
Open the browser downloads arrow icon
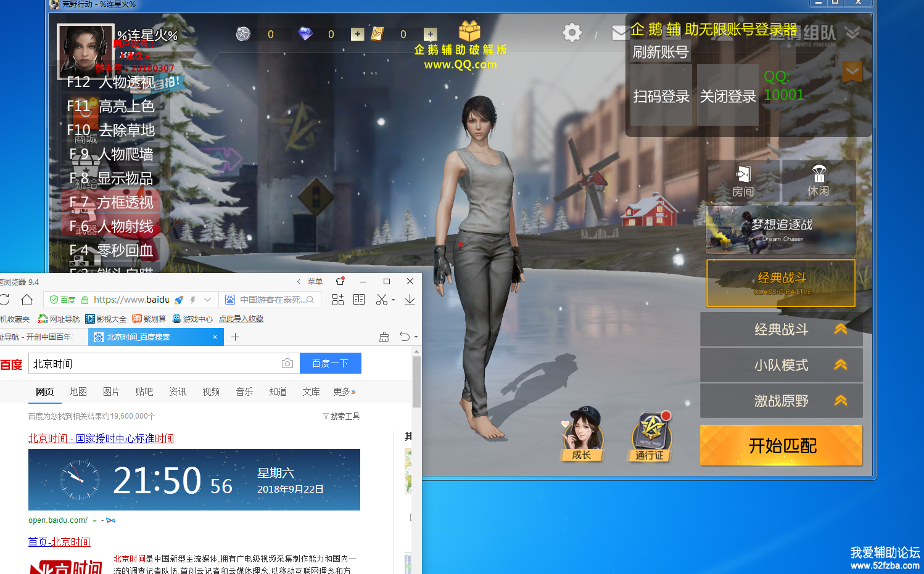410,300
